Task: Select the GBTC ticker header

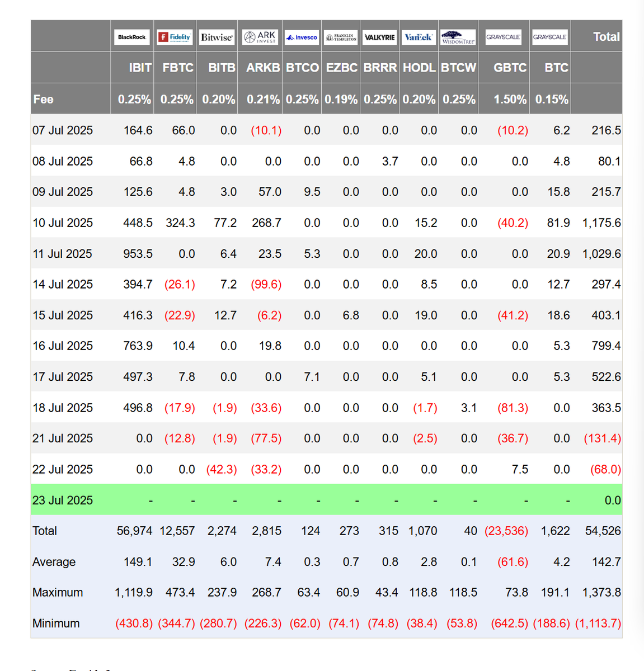Action: tap(510, 68)
